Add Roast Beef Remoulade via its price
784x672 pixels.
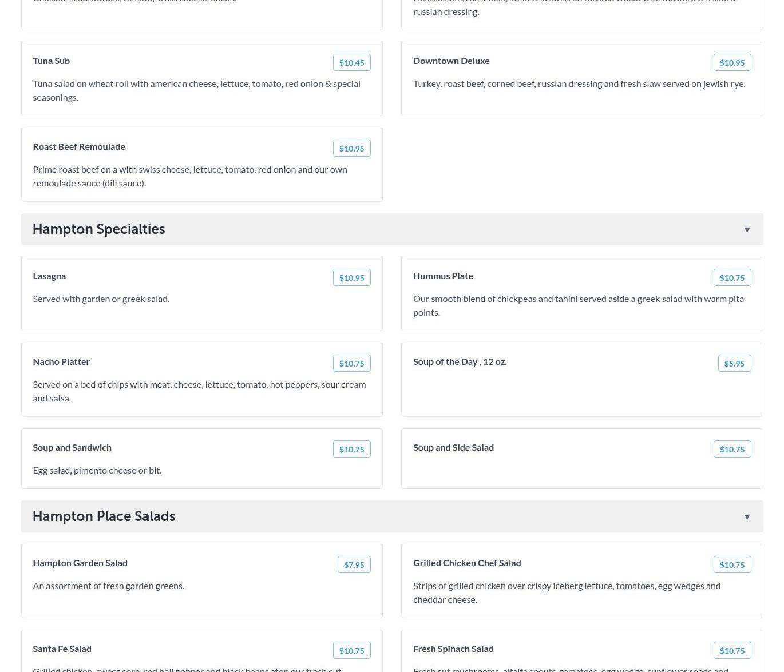(351, 149)
